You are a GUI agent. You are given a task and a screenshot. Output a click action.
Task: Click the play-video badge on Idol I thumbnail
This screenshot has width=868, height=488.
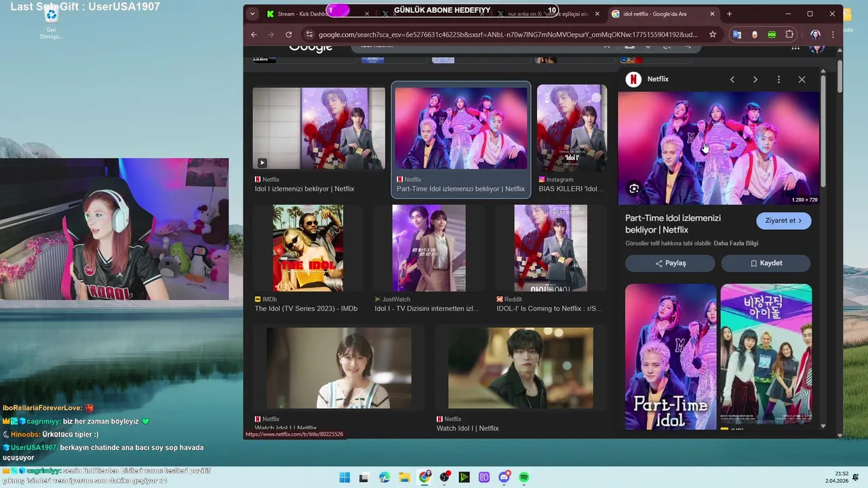262,163
